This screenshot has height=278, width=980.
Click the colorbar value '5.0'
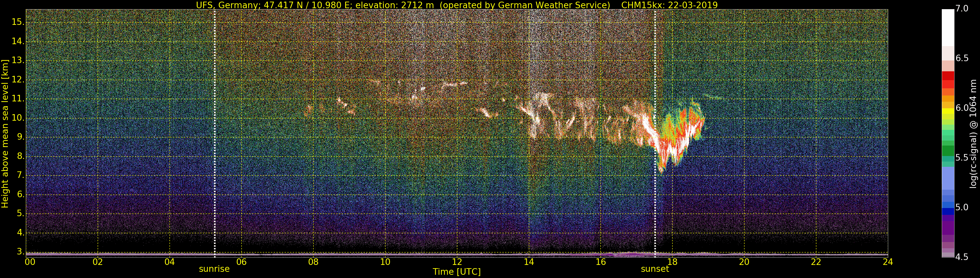(962, 208)
